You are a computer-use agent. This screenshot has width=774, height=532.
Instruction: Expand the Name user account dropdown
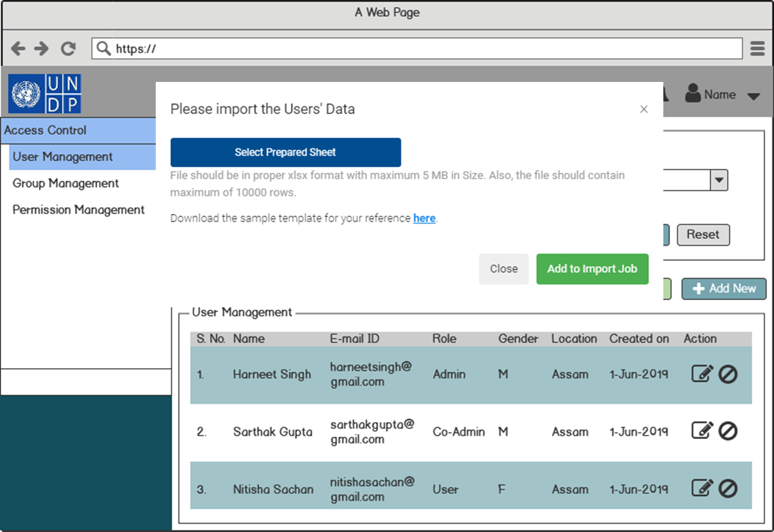[754, 96]
